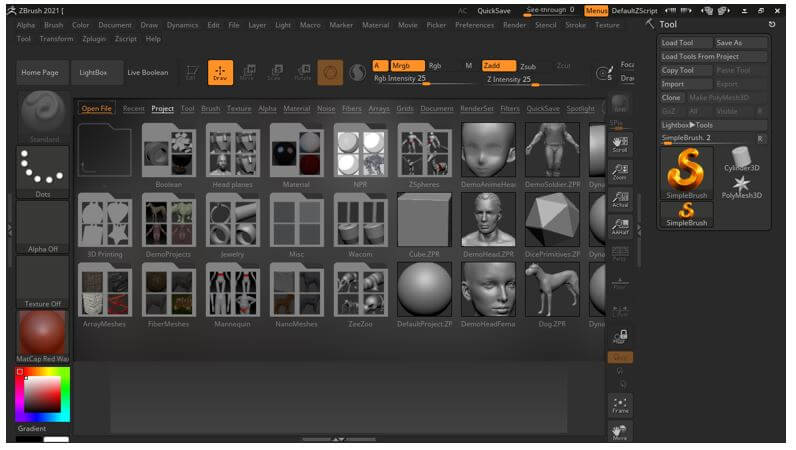
Task: Collapse the left tray divider arrow
Action: click(x=10, y=230)
